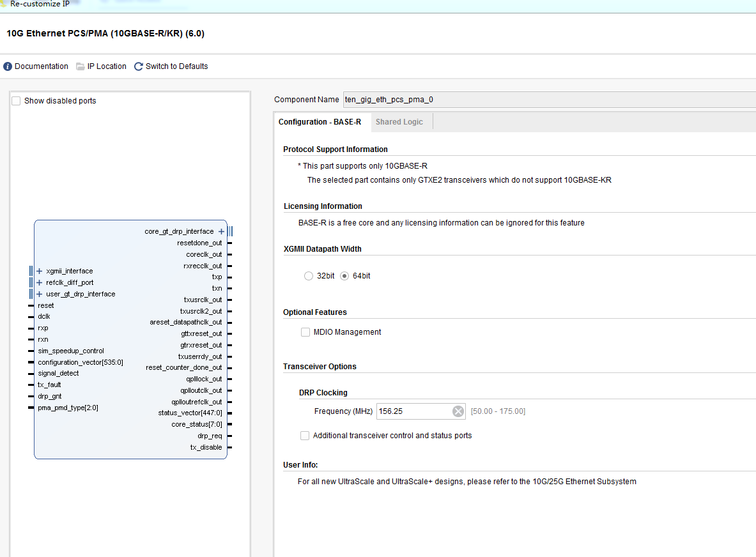756x557 pixels.
Task: Expand the xgmii_interface port
Action: [x=40, y=271]
